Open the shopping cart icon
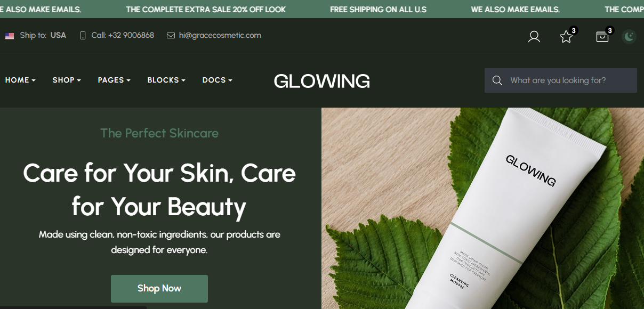Image resolution: width=644 pixels, height=309 pixels. 602,36
